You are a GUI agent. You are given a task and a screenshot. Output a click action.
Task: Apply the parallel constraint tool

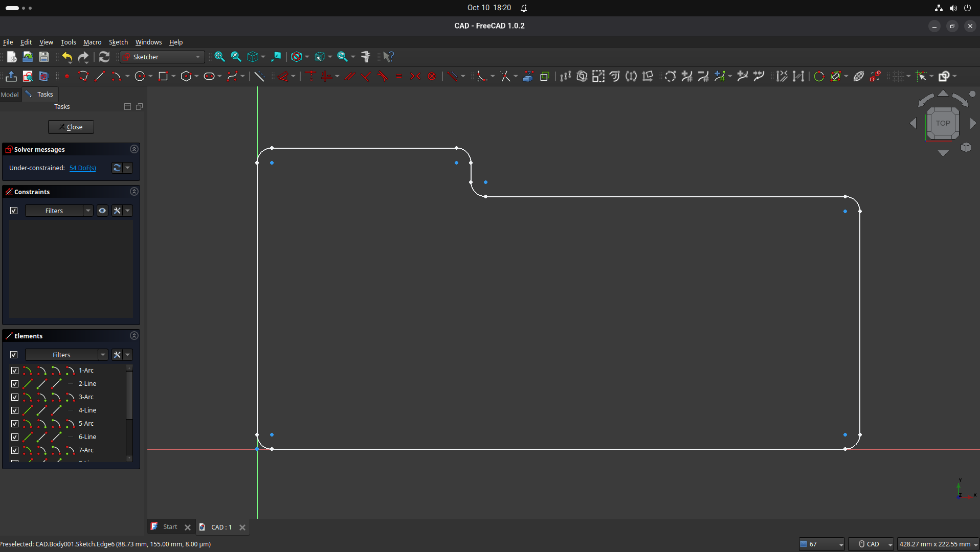click(350, 76)
